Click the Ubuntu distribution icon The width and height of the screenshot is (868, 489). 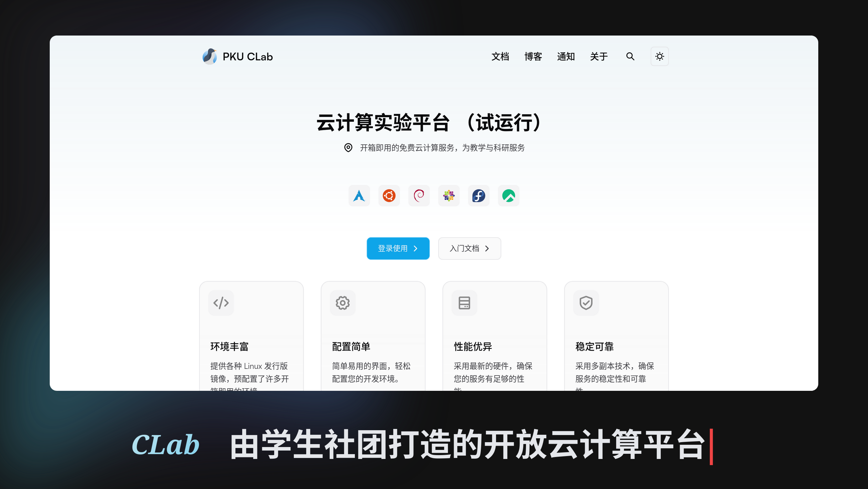tap(389, 195)
